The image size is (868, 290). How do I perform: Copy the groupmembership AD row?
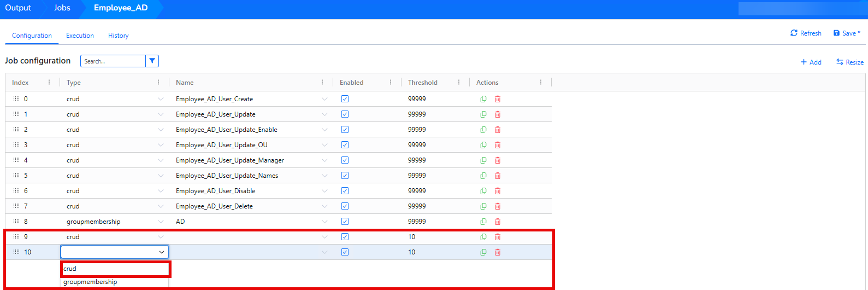point(483,222)
